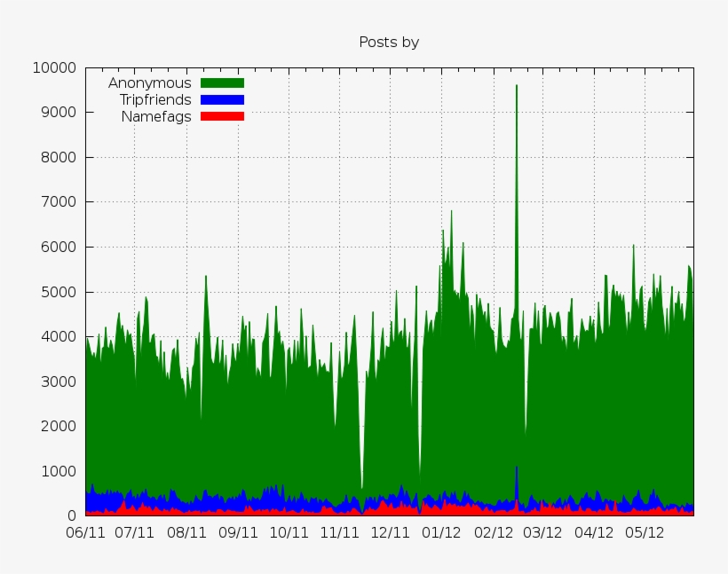Viewport: 728px width, 574px height.
Task: Click the red Namefags legend swatch
Action: point(222,116)
